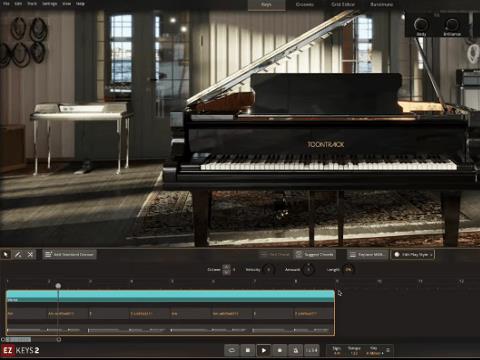The height and width of the screenshot is (360, 480).
Task: Adjust the Octave stepper arrows
Action: (x=226, y=270)
